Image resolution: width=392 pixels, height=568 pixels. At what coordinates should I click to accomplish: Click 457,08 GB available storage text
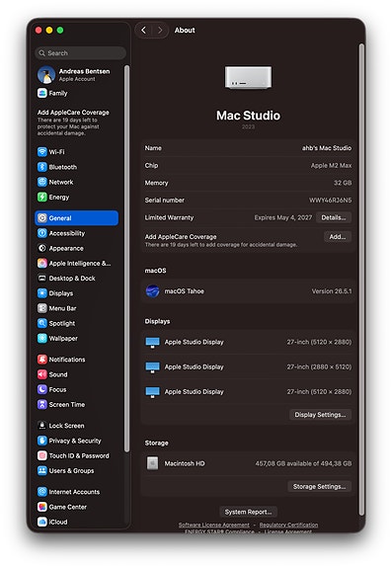(x=303, y=463)
